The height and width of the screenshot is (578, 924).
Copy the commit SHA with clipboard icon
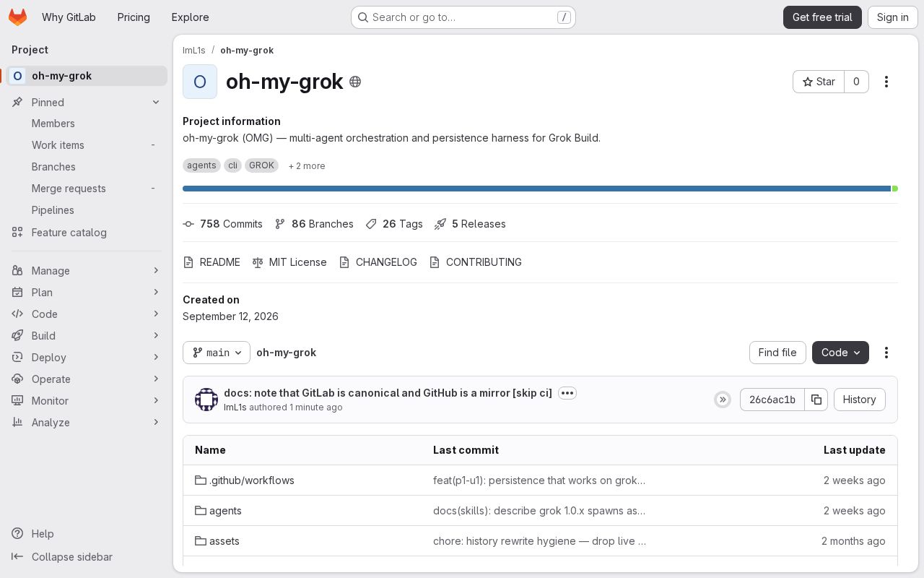tap(816, 400)
